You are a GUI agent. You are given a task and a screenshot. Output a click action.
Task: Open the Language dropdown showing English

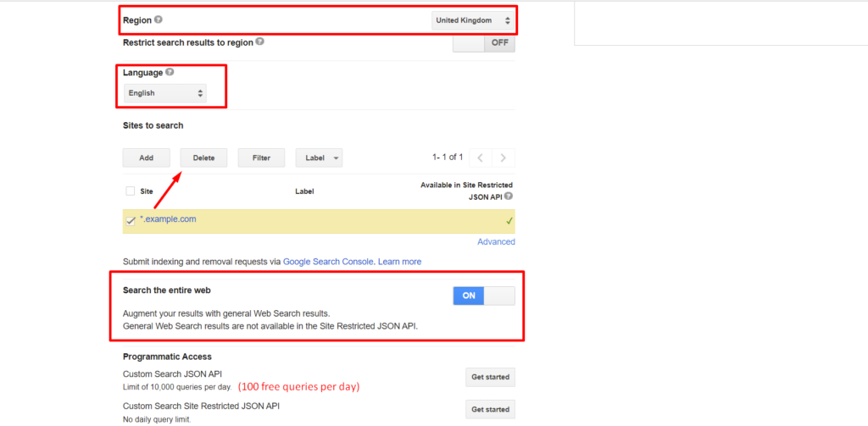point(165,93)
